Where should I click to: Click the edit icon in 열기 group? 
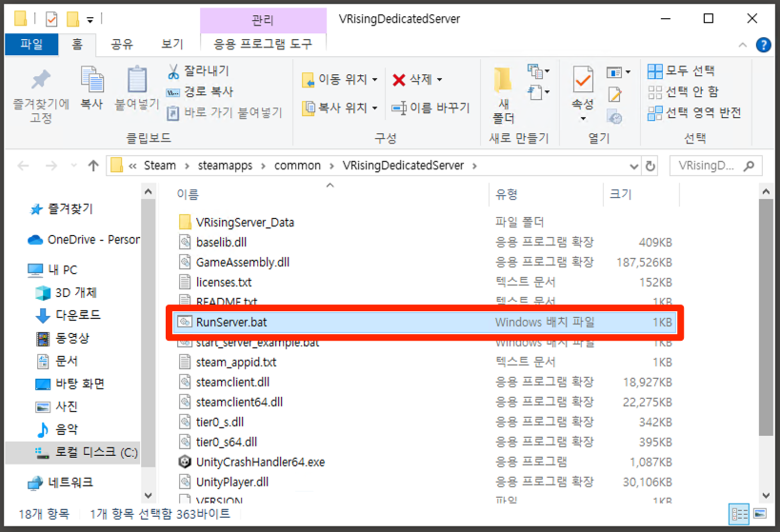pyautogui.click(x=615, y=94)
